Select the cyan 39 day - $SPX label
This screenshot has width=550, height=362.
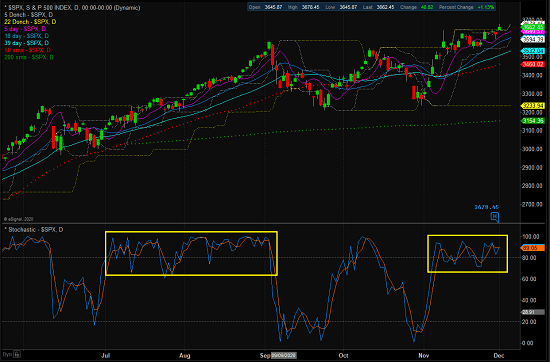pyautogui.click(x=27, y=43)
